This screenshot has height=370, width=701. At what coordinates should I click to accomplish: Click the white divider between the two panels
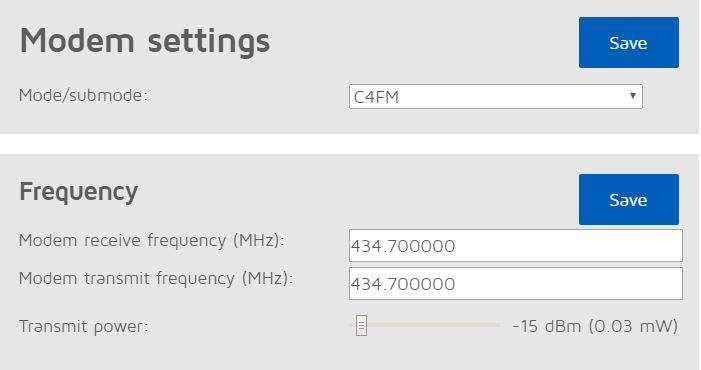coord(349,144)
